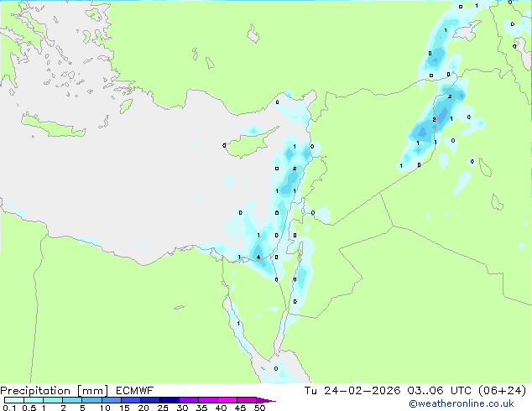Click the '10' legend scale label
The height and width of the screenshot is (411, 532).
coord(105,408)
